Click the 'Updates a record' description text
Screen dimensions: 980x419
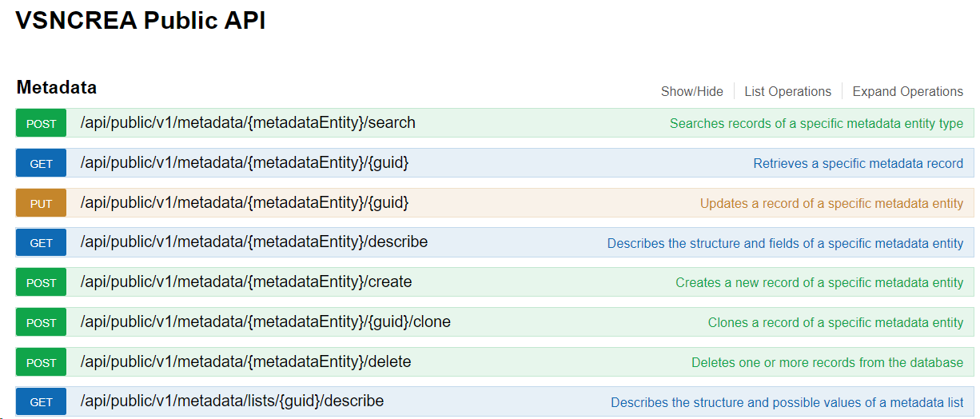pyautogui.click(x=831, y=204)
